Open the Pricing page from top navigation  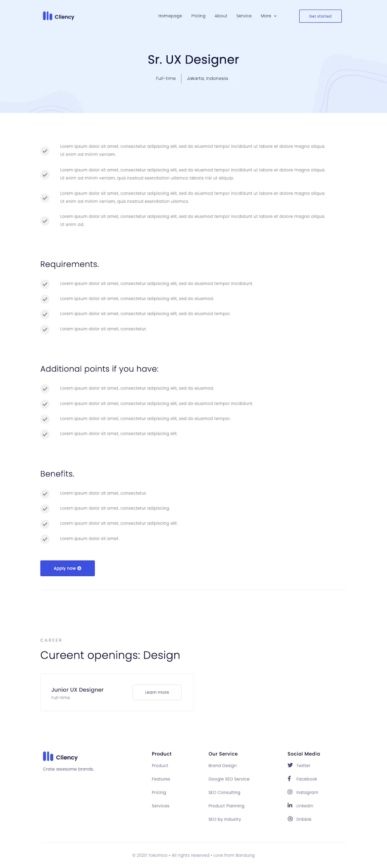tap(198, 16)
